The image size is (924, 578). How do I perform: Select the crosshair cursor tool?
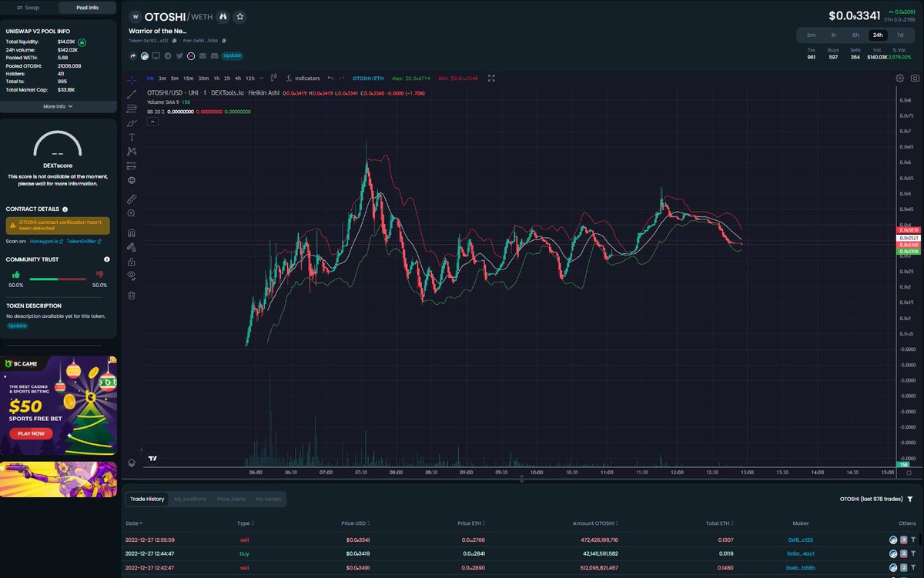coord(132,79)
